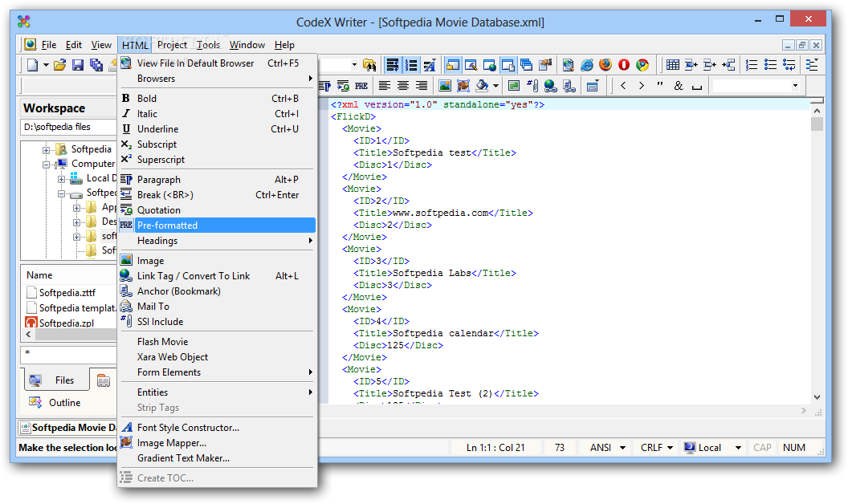Preview in Firefox icon
848x504 pixels.
605,66
